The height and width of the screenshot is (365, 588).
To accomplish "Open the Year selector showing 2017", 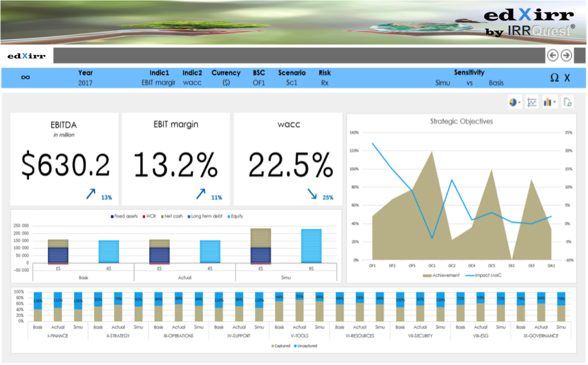I will (85, 83).
